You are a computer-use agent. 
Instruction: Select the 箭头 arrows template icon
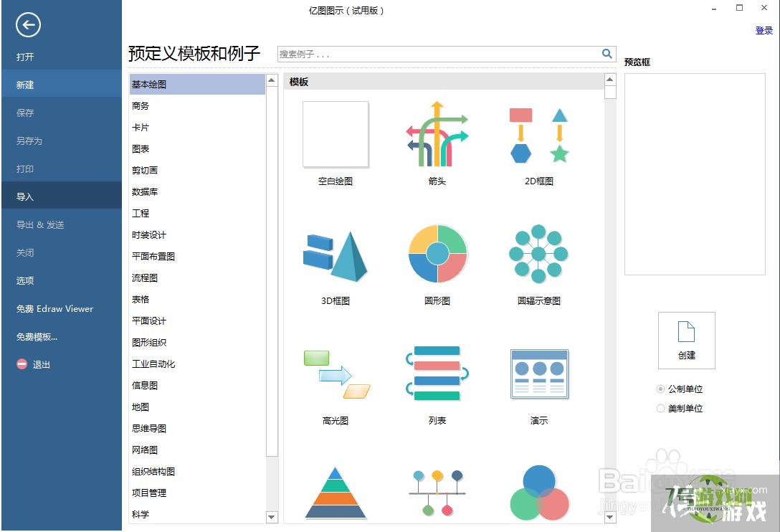point(437,134)
